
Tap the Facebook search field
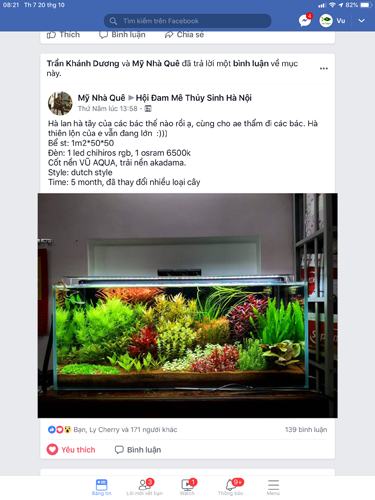point(187,21)
